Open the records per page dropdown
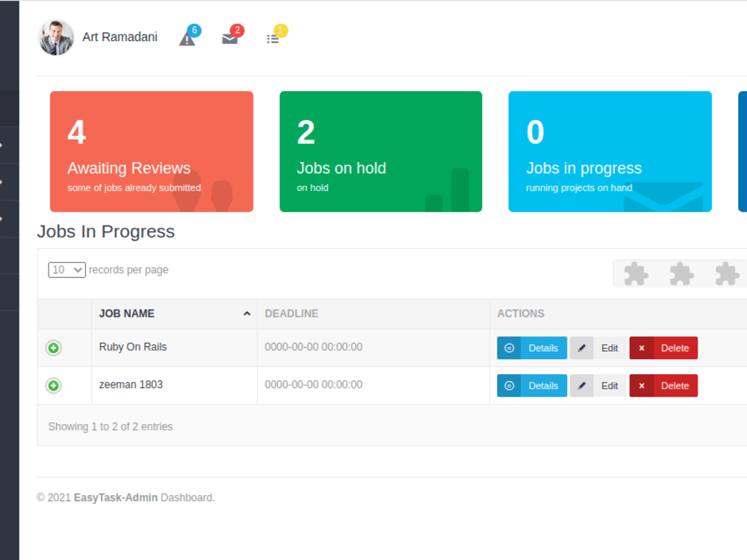The width and height of the screenshot is (747, 560). point(66,270)
